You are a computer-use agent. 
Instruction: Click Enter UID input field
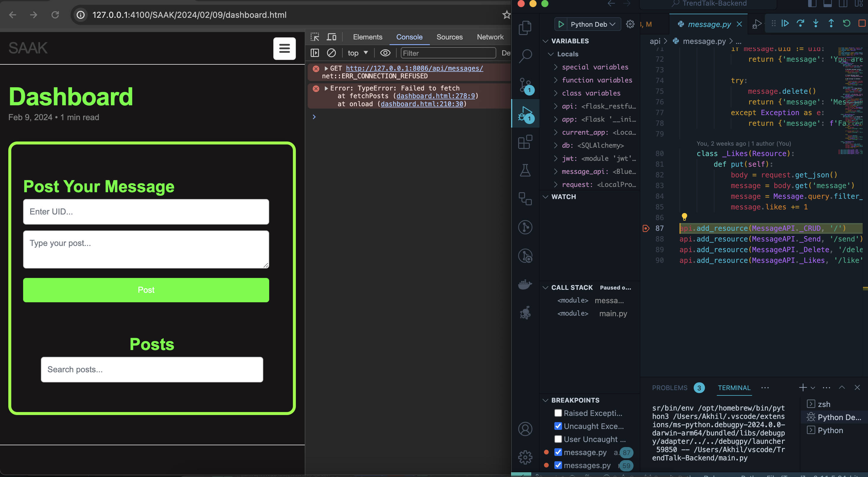146,212
